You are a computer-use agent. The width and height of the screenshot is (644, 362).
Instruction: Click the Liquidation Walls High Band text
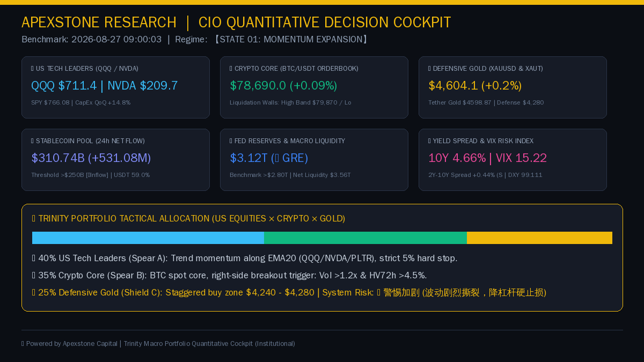[290, 102]
